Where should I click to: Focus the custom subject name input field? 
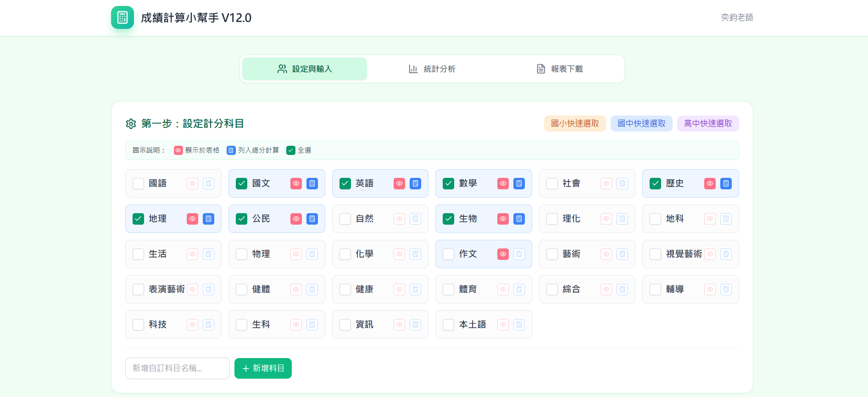coord(178,368)
